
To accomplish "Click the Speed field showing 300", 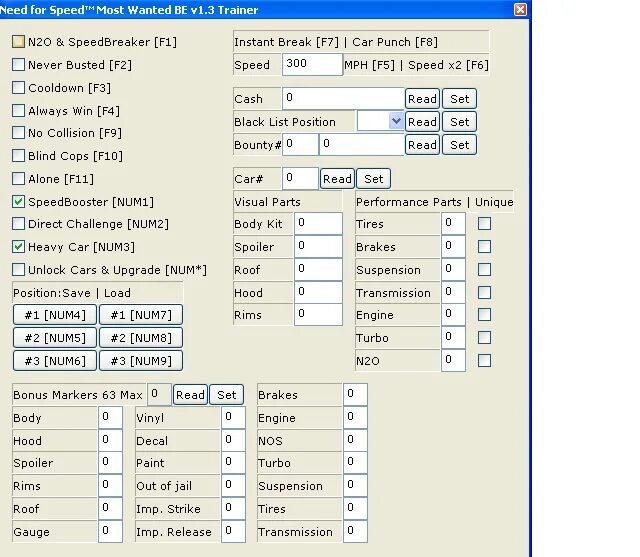I will tap(312, 64).
